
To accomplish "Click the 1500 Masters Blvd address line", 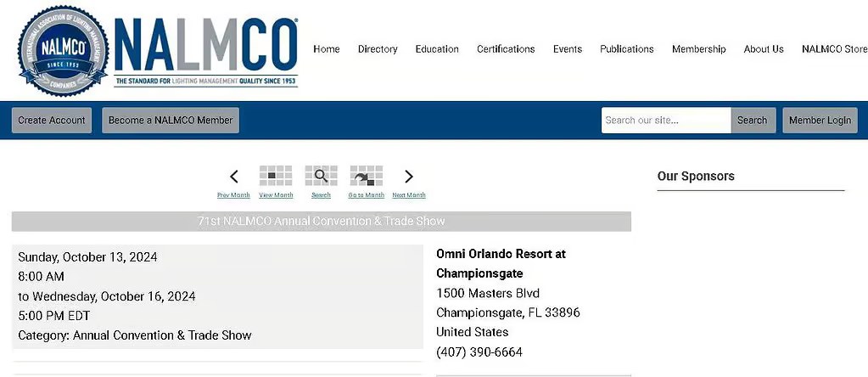I will 488,293.
